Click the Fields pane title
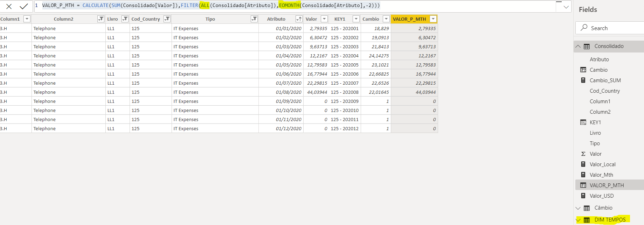 click(x=588, y=9)
